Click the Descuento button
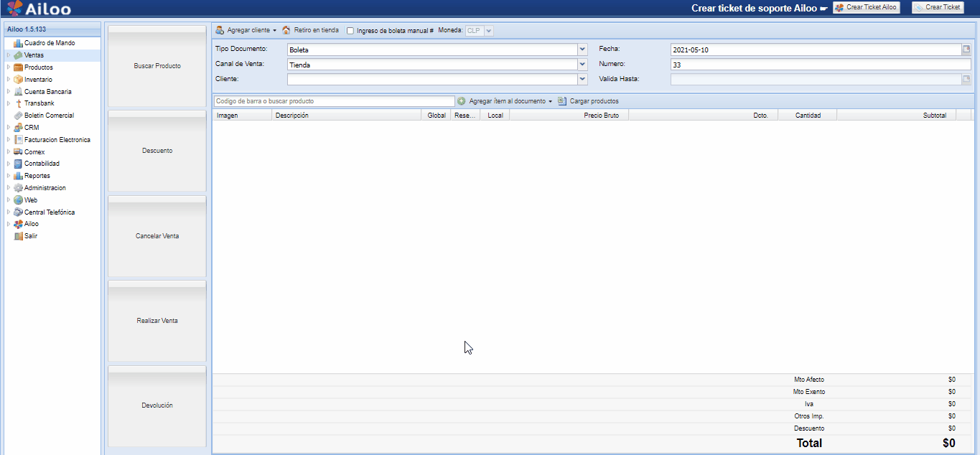 [x=157, y=151]
